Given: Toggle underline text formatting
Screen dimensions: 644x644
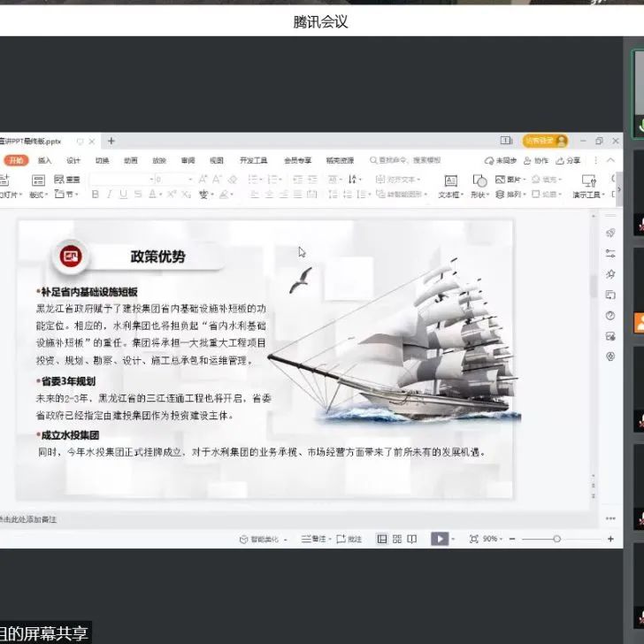Looking at the screenshot, I should 124,195.
